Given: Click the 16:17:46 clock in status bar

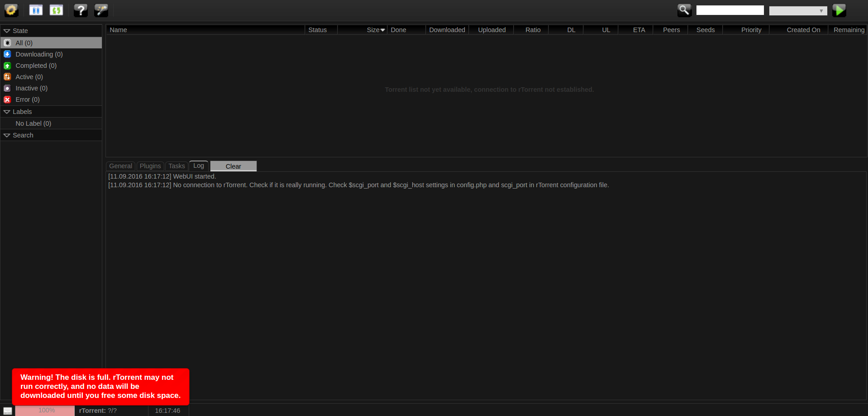Looking at the screenshot, I should tap(167, 411).
